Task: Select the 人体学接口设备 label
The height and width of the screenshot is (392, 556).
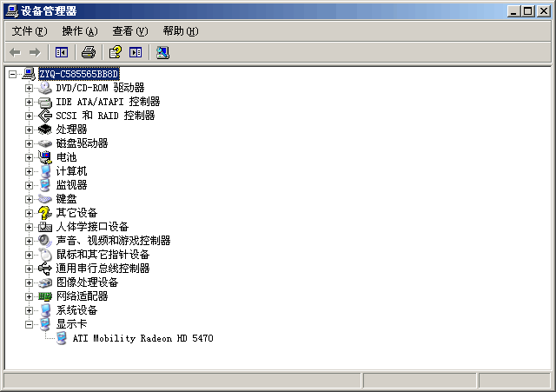Action: pos(92,227)
